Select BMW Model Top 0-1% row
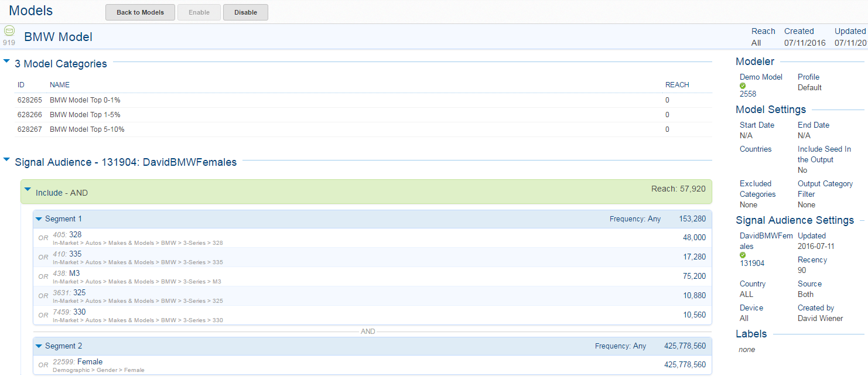868x379 pixels. point(363,100)
